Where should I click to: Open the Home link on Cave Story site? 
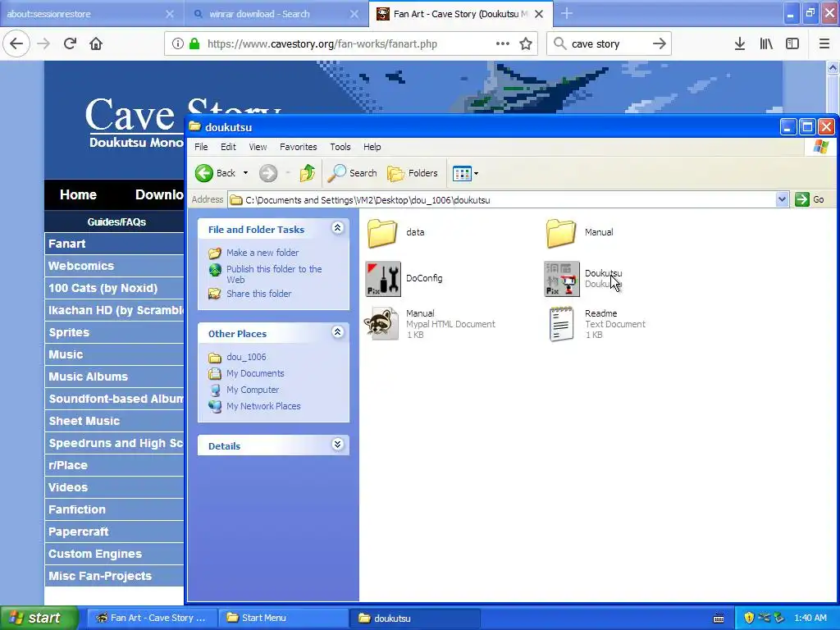(78, 194)
